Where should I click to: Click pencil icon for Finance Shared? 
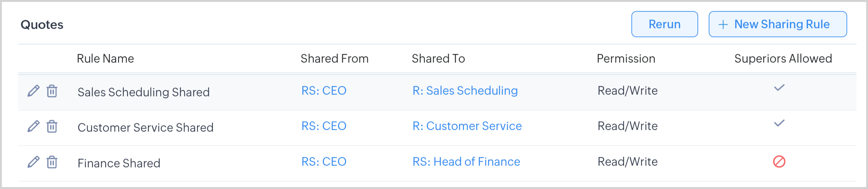(x=33, y=162)
